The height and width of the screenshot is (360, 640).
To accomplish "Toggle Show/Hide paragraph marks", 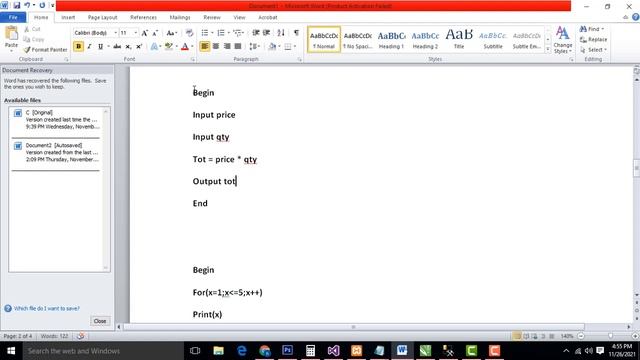I will coord(296,33).
